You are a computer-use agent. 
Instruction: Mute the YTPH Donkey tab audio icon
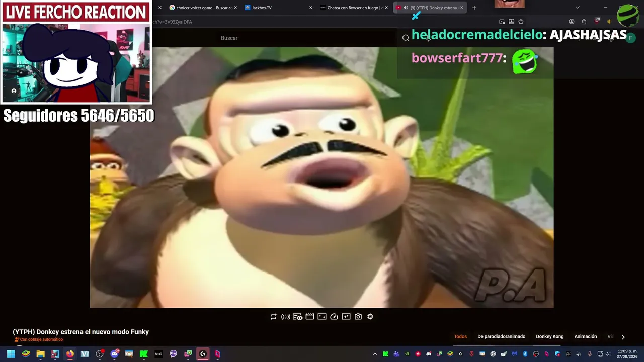click(x=406, y=8)
